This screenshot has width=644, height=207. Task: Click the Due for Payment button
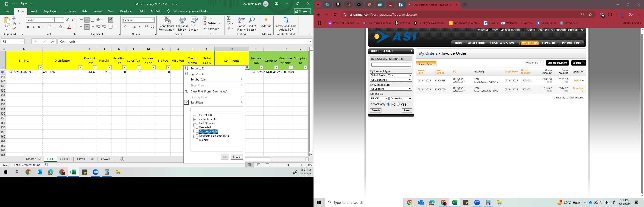pos(557,63)
